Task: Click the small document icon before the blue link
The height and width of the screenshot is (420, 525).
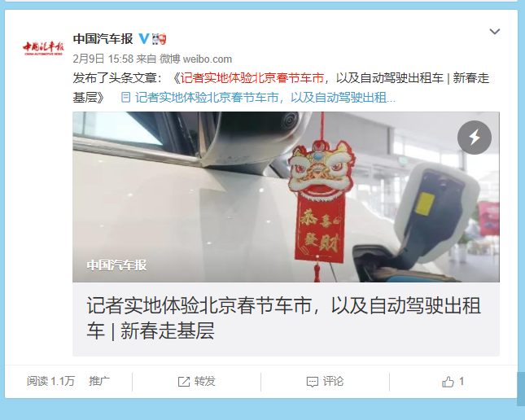Action: pos(125,98)
